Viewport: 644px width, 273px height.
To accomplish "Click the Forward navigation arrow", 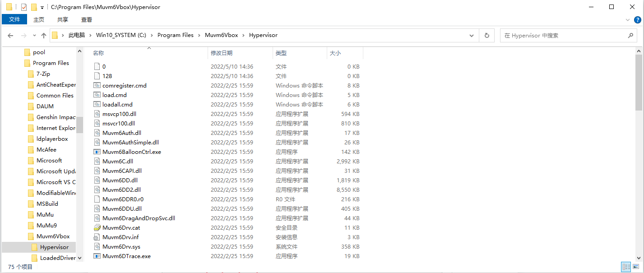I will [23, 35].
